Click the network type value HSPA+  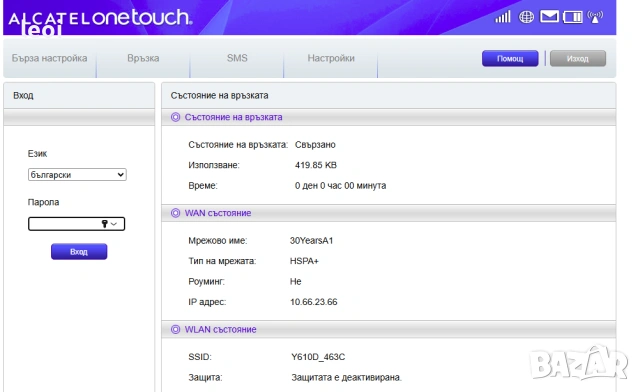(304, 261)
